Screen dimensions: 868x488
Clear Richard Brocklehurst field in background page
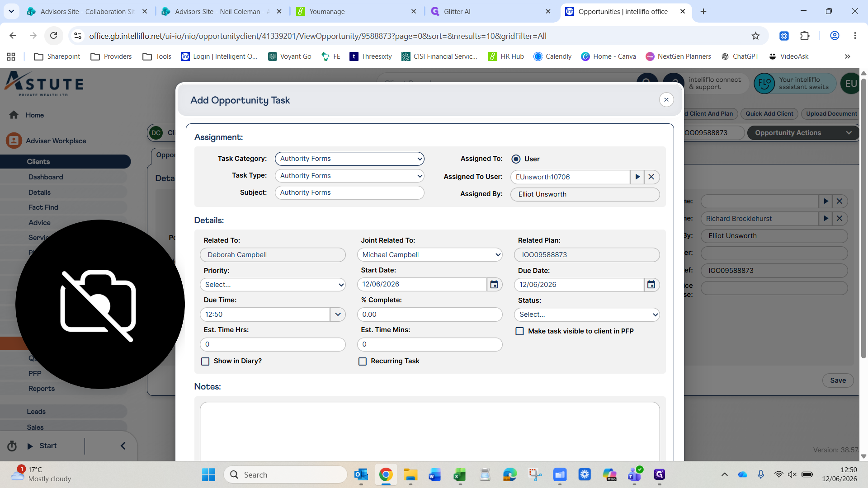point(840,219)
